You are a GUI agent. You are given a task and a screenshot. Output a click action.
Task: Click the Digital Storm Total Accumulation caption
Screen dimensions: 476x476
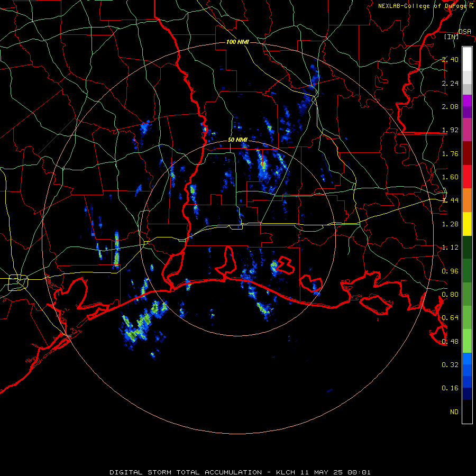click(240, 472)
